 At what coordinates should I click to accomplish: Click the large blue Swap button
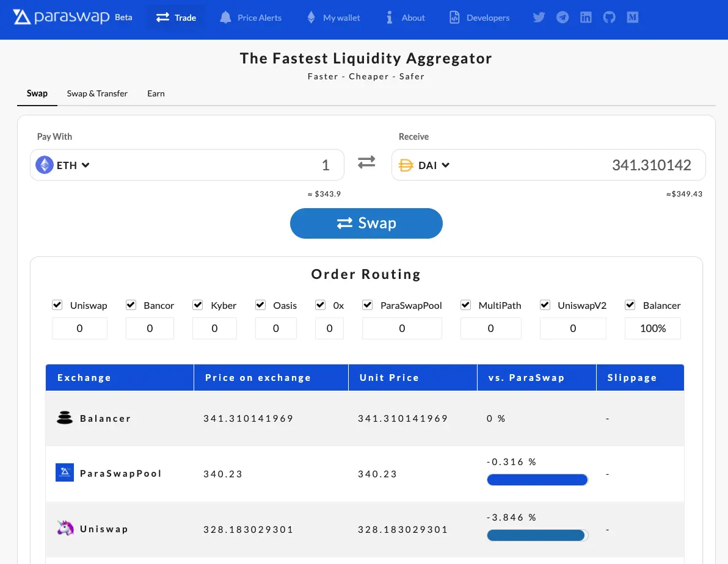pyautogui.click(x=366, y=223)
